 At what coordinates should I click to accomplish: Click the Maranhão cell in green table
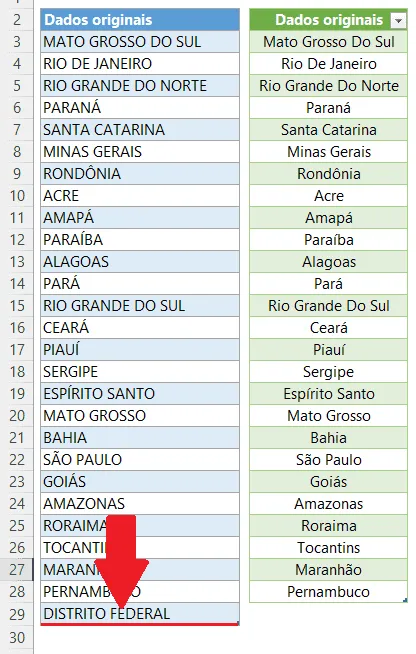point(328,569)
